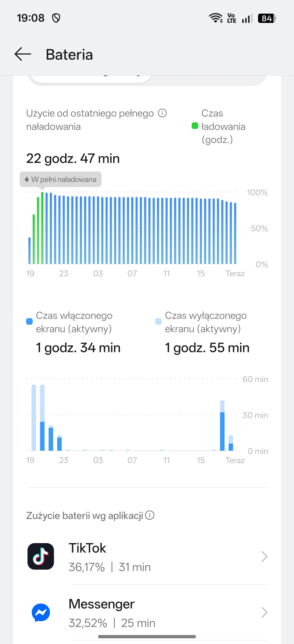
Task: Tap the bottom navigation gesture handle
Action: pos(147,637)
